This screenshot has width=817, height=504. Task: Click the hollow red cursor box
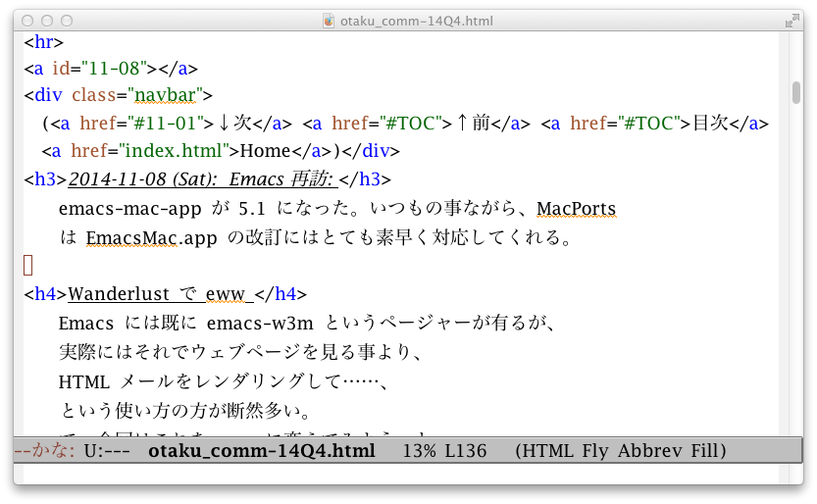(x=28, y=265)
